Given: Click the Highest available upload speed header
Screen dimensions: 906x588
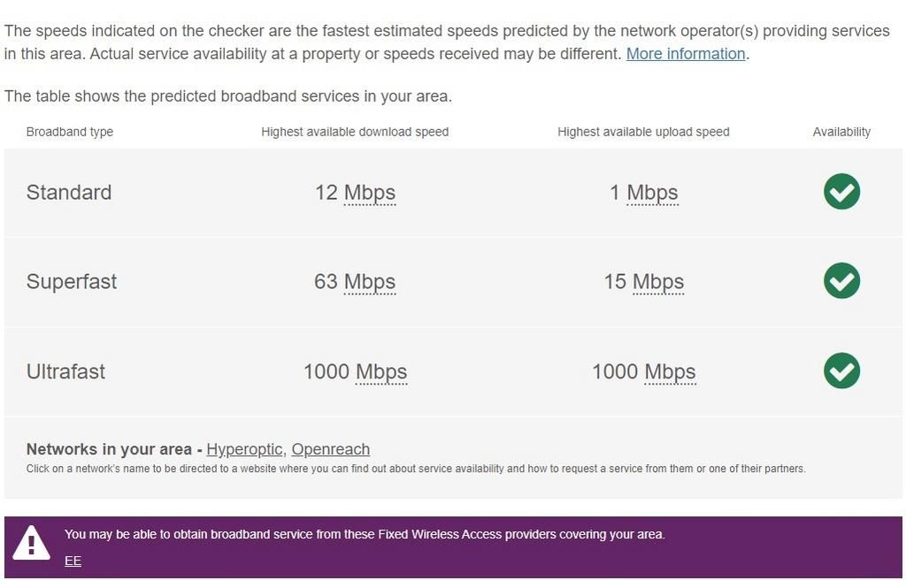Looking at the screenshot, I should (643, 132).
